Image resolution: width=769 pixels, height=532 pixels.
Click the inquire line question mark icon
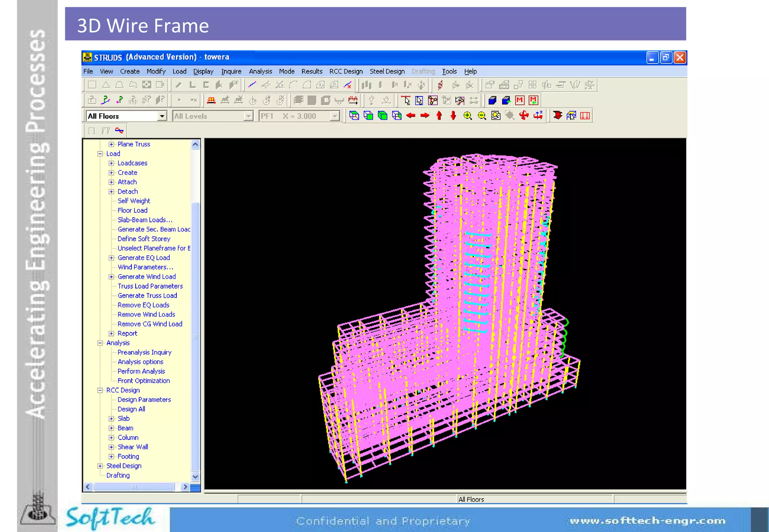pyautogui.click(x=106, y=100)
